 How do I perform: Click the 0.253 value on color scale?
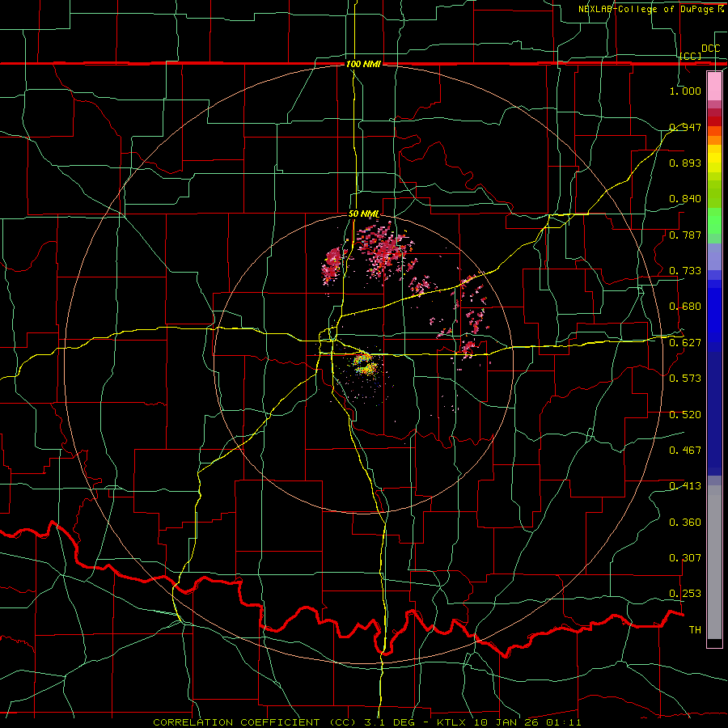click(685, 594)
